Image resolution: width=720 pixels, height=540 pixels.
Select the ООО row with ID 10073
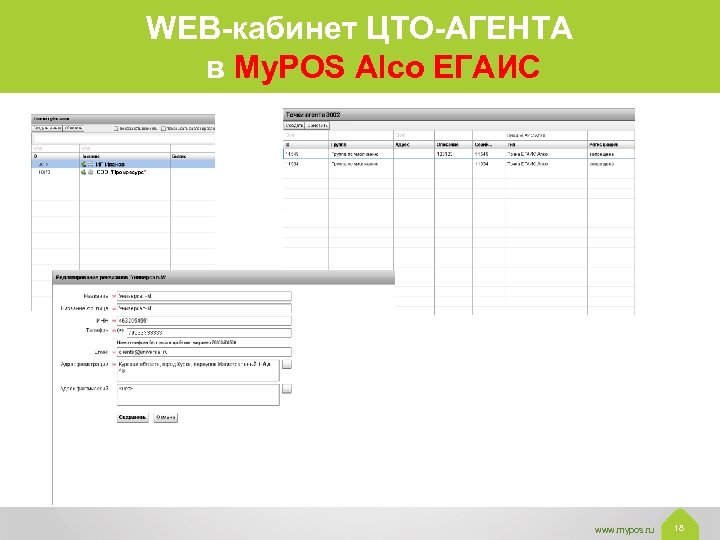coord(123,172)
